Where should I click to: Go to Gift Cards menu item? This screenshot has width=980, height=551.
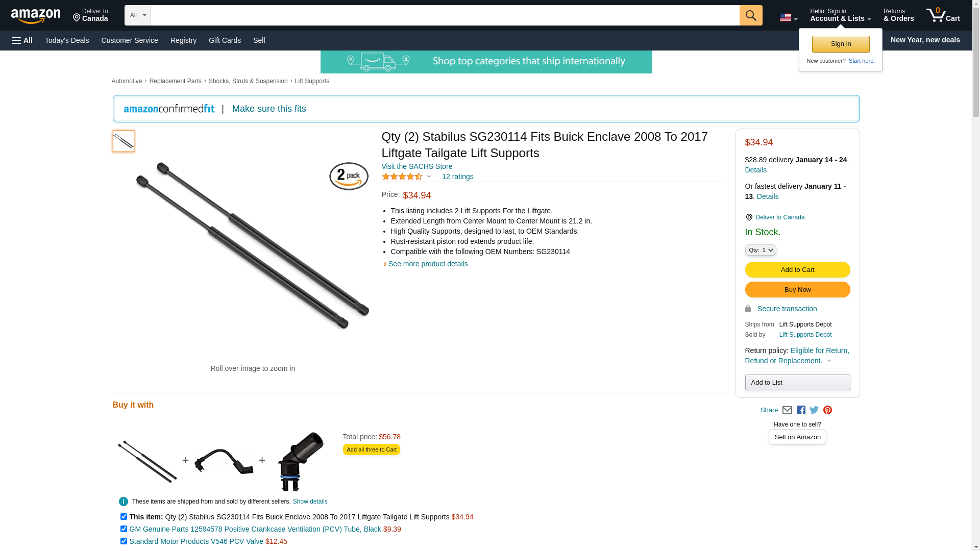(x=225, y=40)
